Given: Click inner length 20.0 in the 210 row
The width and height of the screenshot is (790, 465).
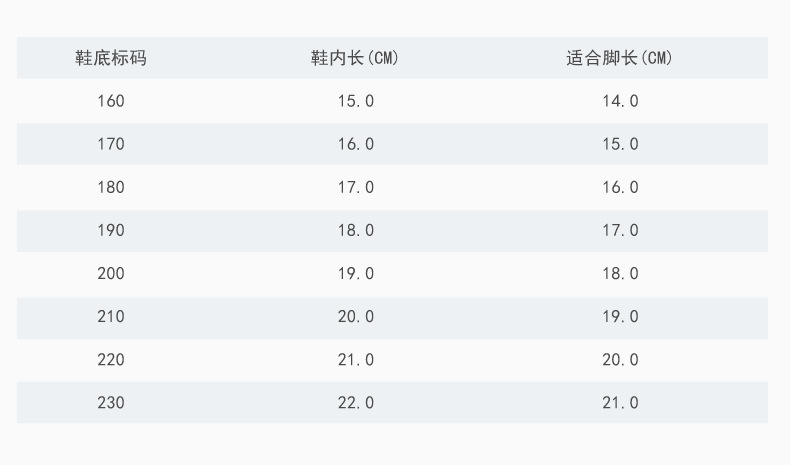Looking at the screenshot, I should 355,316.
